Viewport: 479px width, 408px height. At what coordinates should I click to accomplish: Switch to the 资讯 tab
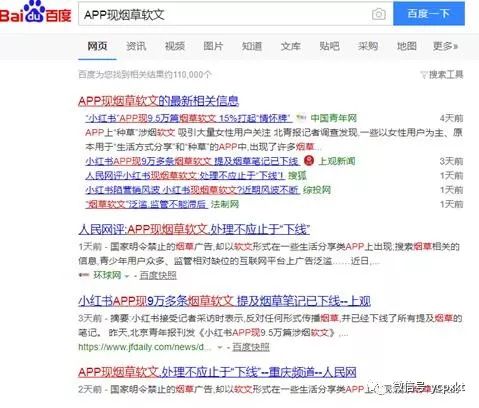click(x=136, y=46)
